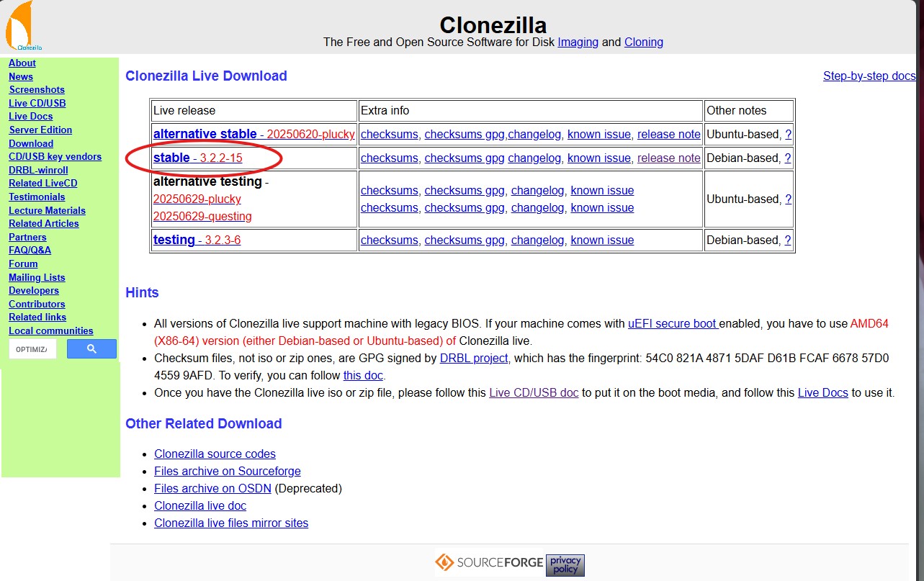Click the ? link in testing row notes
The width and height of the screenshot is (924, 581).
tap(788, 240)
